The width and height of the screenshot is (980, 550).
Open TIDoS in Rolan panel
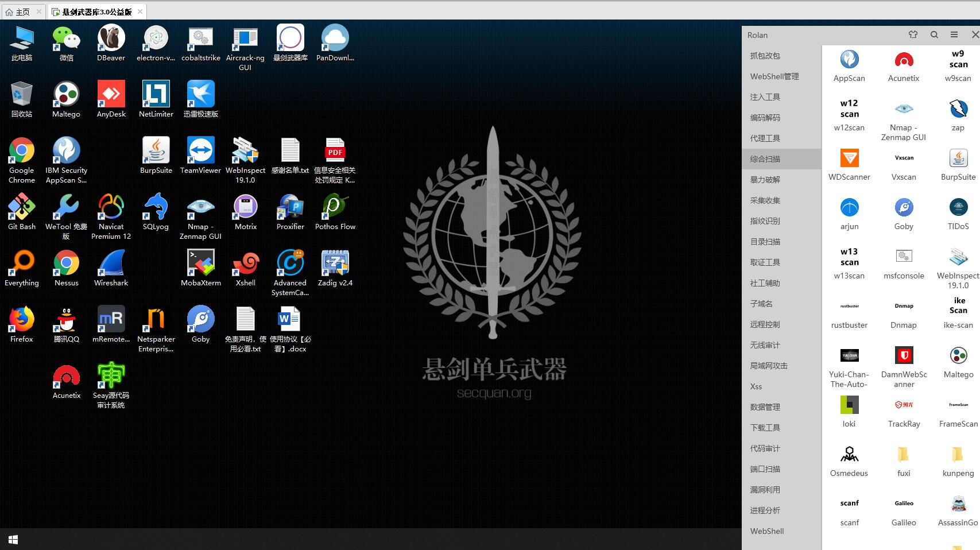[x=958, y=214]
